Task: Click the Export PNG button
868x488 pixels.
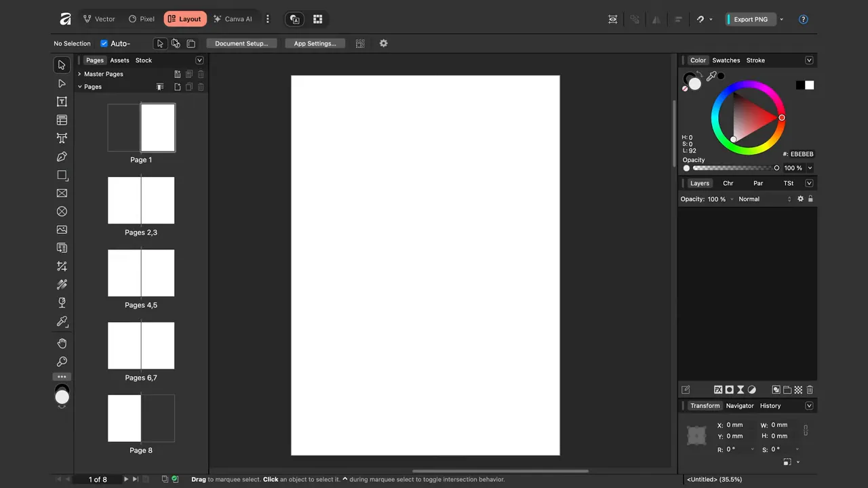Action: pos(750,19)
